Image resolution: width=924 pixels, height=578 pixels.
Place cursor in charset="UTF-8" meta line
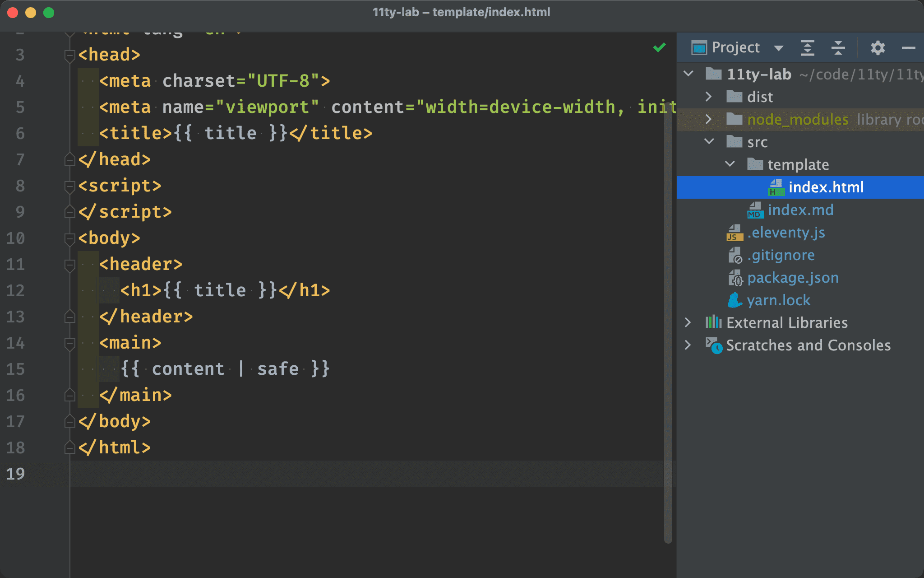point(215,81)
